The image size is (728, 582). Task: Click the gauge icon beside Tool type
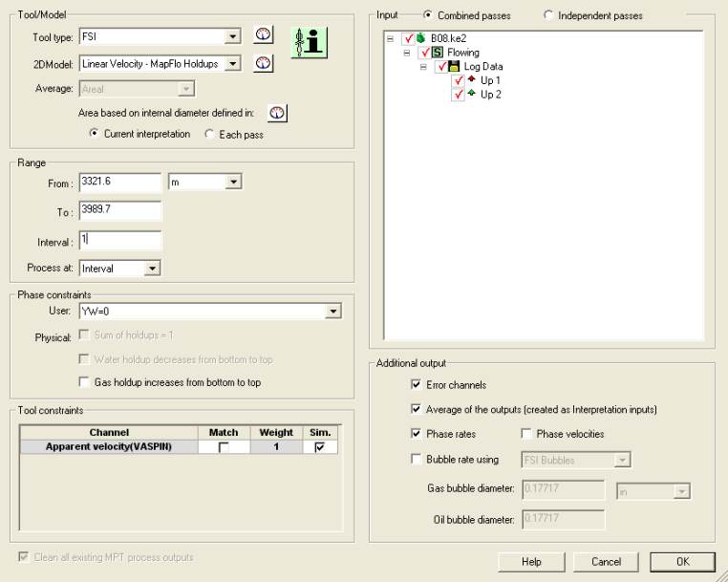pos(263,36)
